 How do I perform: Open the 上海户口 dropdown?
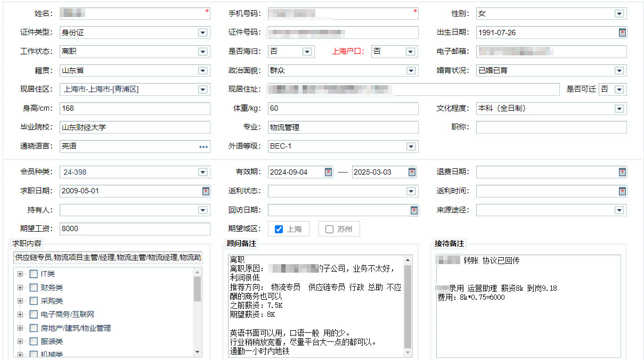pyautogui.click(x=410, y=52)
